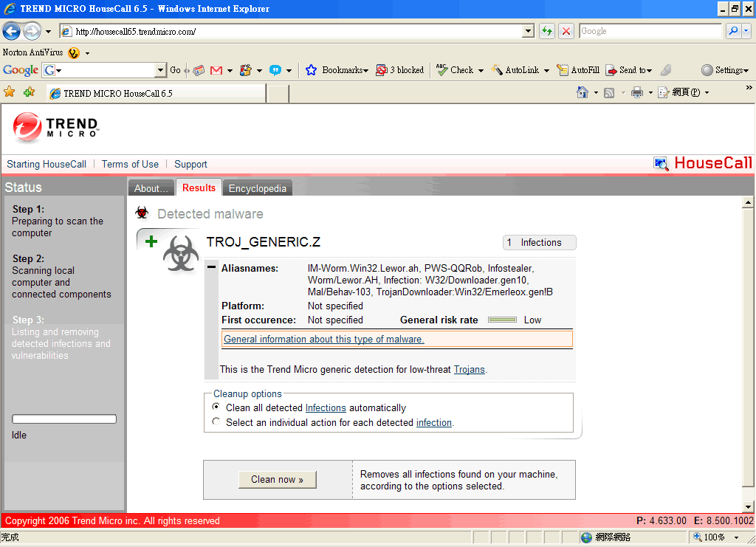This screenshot has width=756, height=547.
Task: Select the TREND MICRO HouseCall 6.5 browser tab
Action: [x=157, y=94]
